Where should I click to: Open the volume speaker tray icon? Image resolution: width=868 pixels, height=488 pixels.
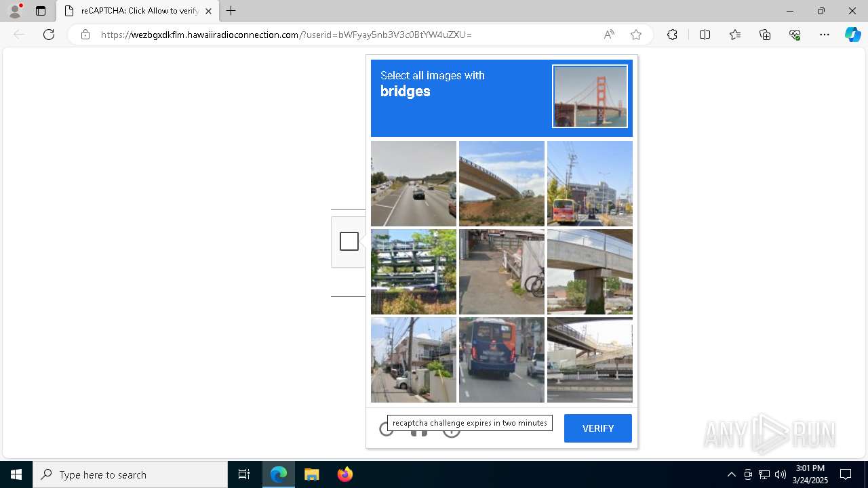781,474
